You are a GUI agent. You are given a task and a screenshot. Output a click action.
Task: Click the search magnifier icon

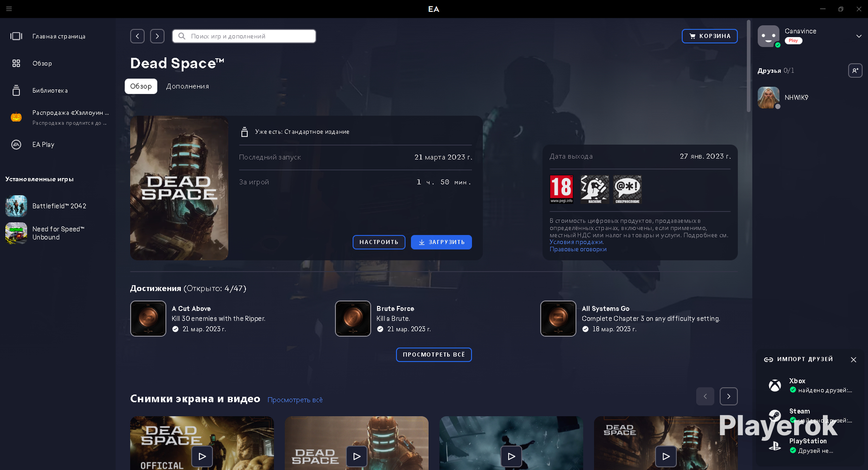coord(182,36)
